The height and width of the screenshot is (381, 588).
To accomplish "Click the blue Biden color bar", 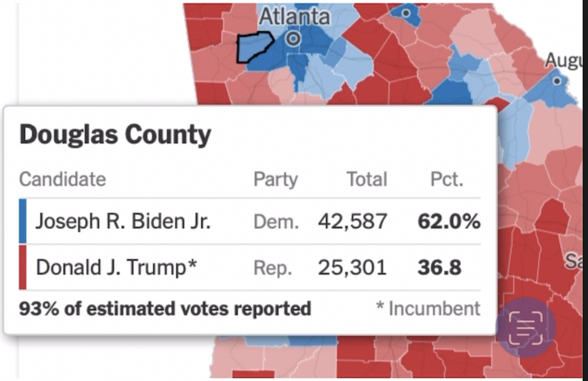I will click(x=22, y=221).
